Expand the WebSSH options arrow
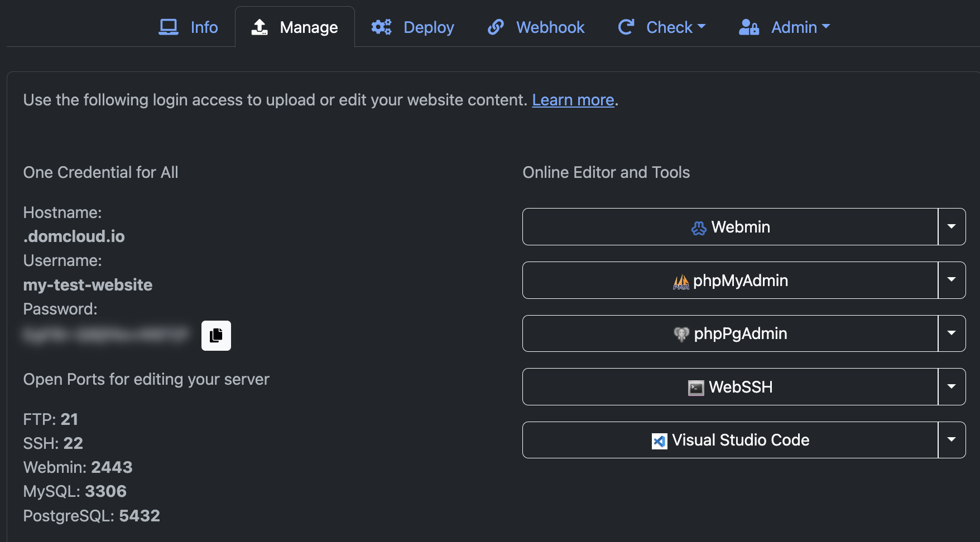Image resolution: width=980 pixels, height=542 pixels. (x=952, y=387)
